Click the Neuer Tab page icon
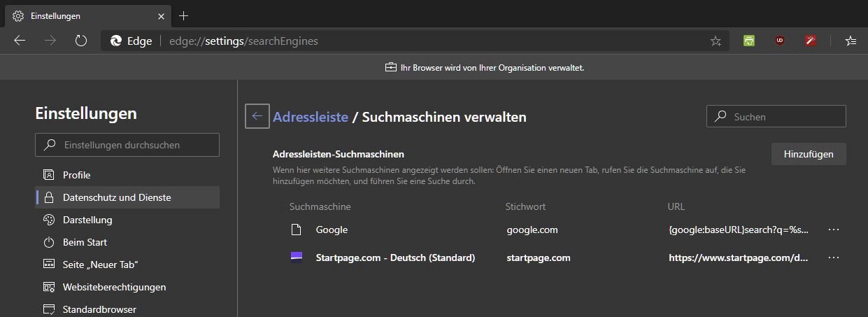Image resolution: width=868 pixels, height=317 pixels. (49, 265)
